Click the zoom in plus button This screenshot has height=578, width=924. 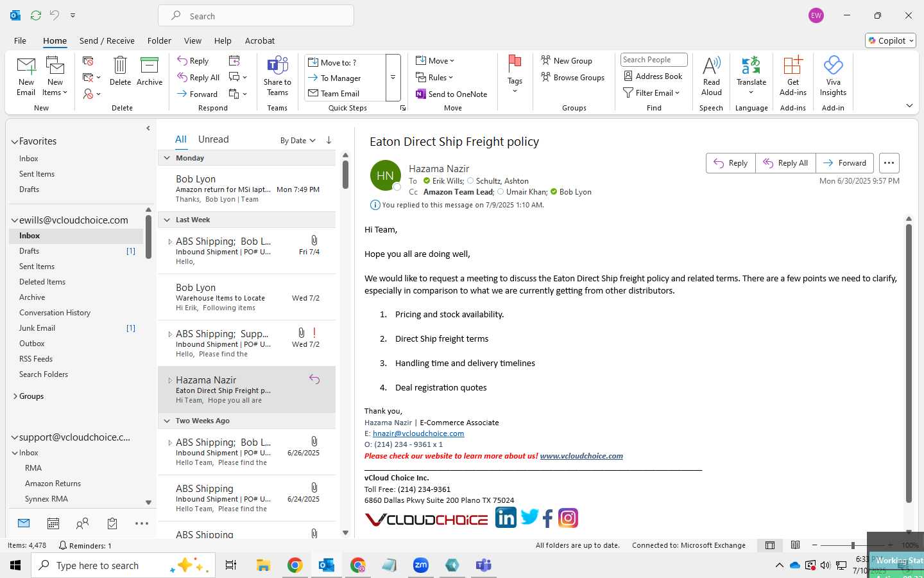(890, 545)
